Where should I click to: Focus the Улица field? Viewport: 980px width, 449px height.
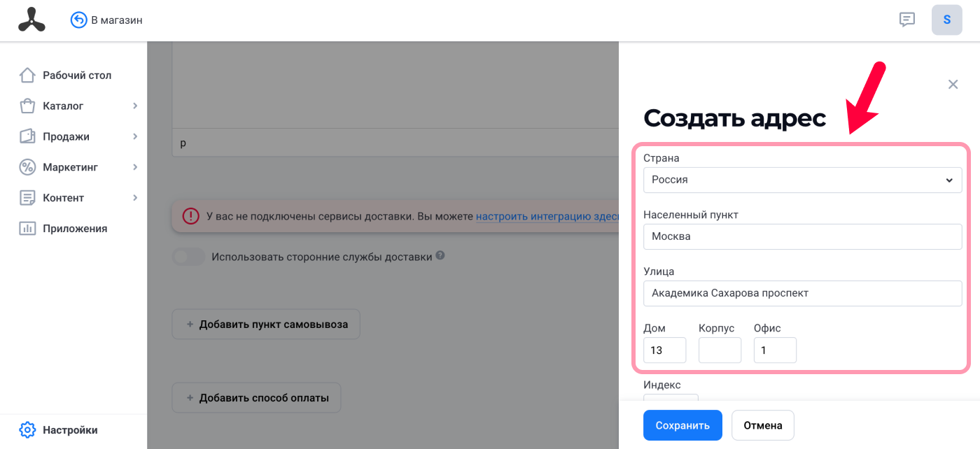coord(802,293)
